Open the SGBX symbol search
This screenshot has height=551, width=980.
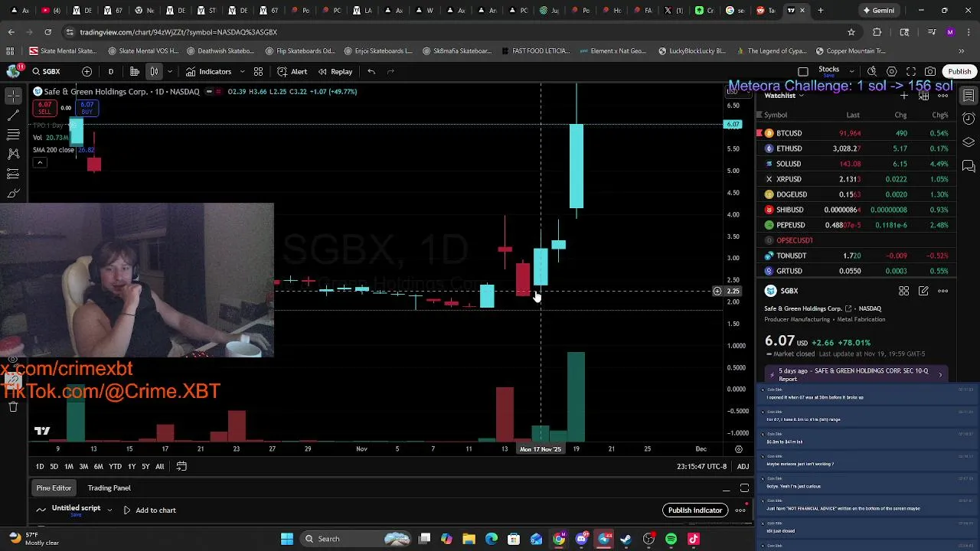(46, 71)
